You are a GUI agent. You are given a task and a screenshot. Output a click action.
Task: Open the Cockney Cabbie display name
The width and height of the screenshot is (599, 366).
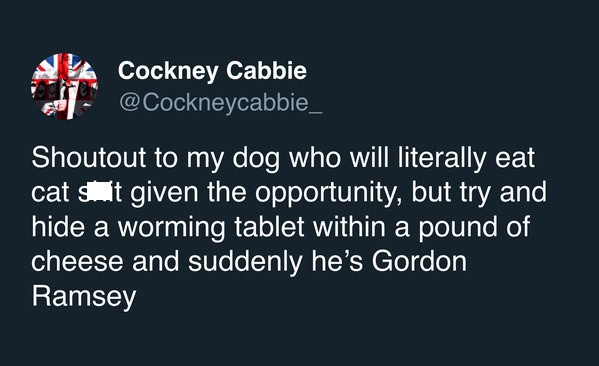pyautogui.click(x=212, y=71)
